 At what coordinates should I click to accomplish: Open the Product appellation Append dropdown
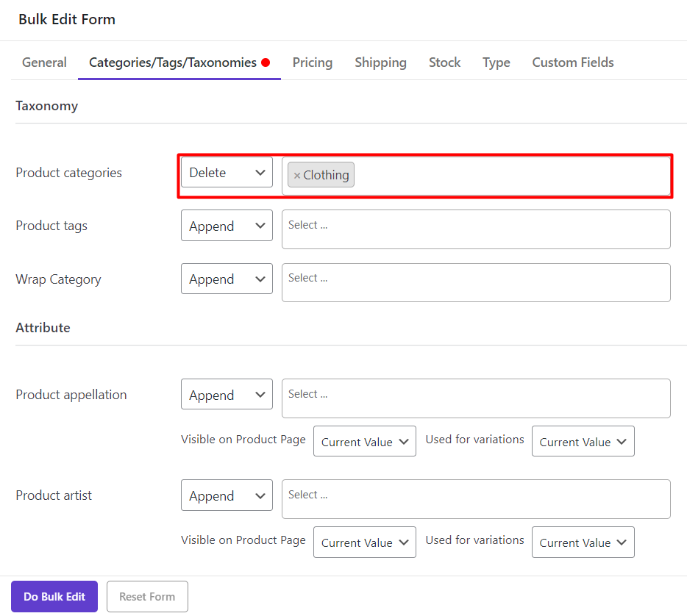click(x=227, y=395)
